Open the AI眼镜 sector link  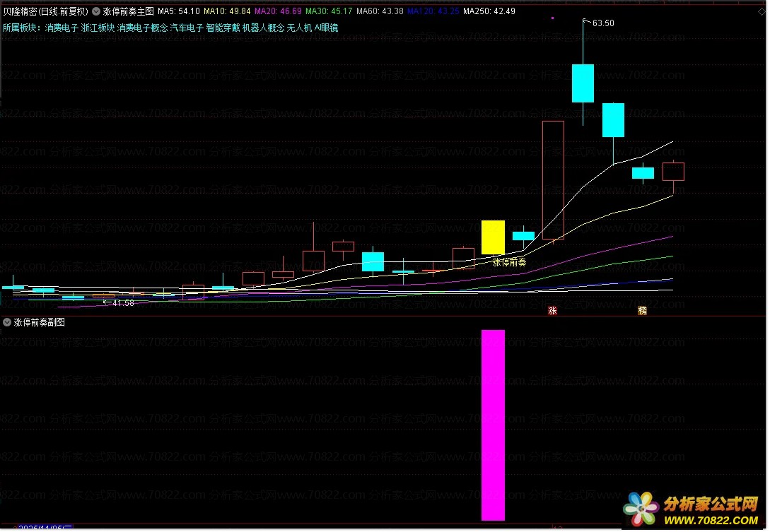[x=326, y=28]
